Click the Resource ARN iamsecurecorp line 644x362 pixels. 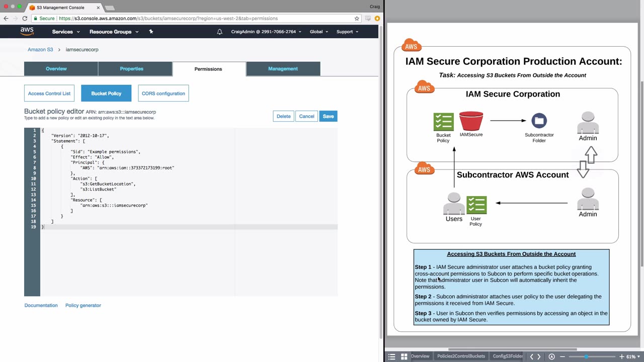[x=114, y=206]
